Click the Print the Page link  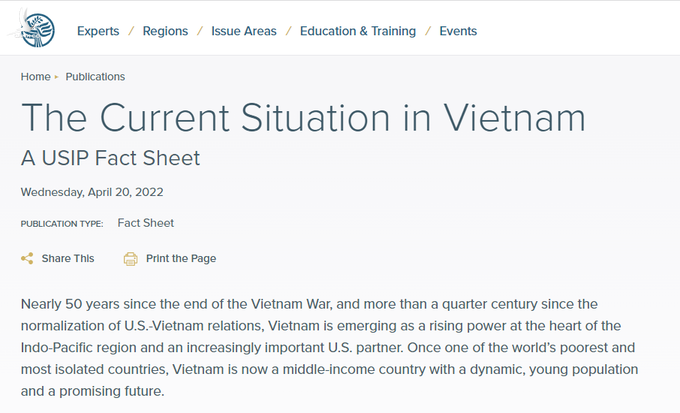click(181, 259)
